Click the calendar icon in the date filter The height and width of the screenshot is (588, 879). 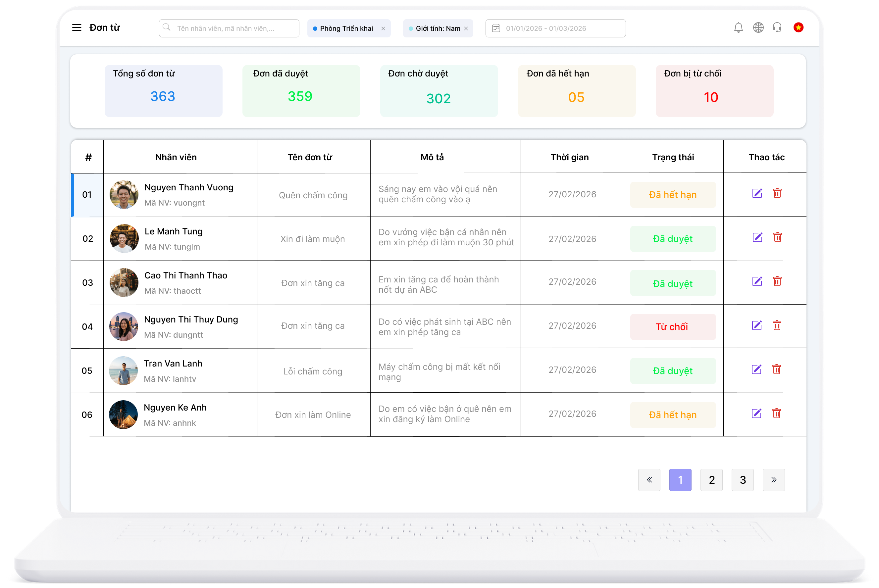pyautogui.click(x=496, y=28)
